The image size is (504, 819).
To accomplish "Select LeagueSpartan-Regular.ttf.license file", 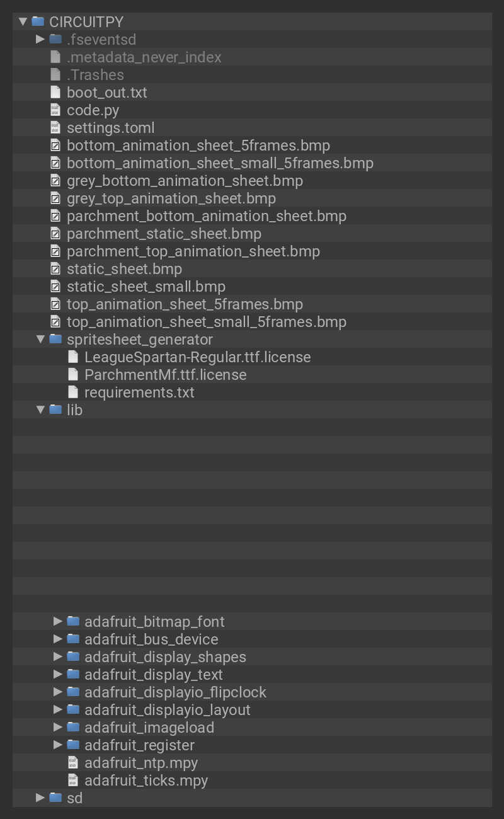I will (197, 357).
